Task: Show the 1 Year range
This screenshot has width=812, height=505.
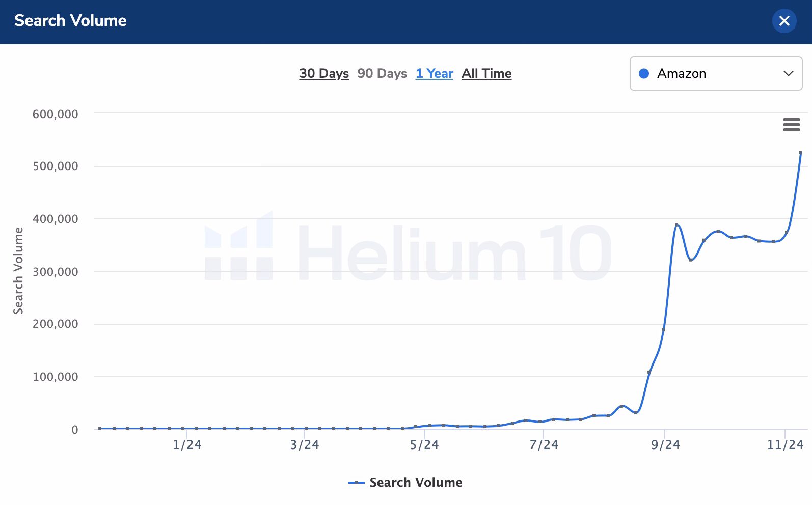Action: pyautogui.click(x=434, y=73)
